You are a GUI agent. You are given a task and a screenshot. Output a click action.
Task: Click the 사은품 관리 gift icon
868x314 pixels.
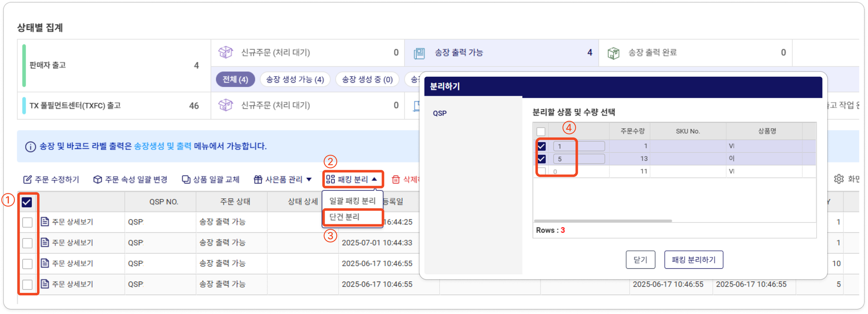258,179
